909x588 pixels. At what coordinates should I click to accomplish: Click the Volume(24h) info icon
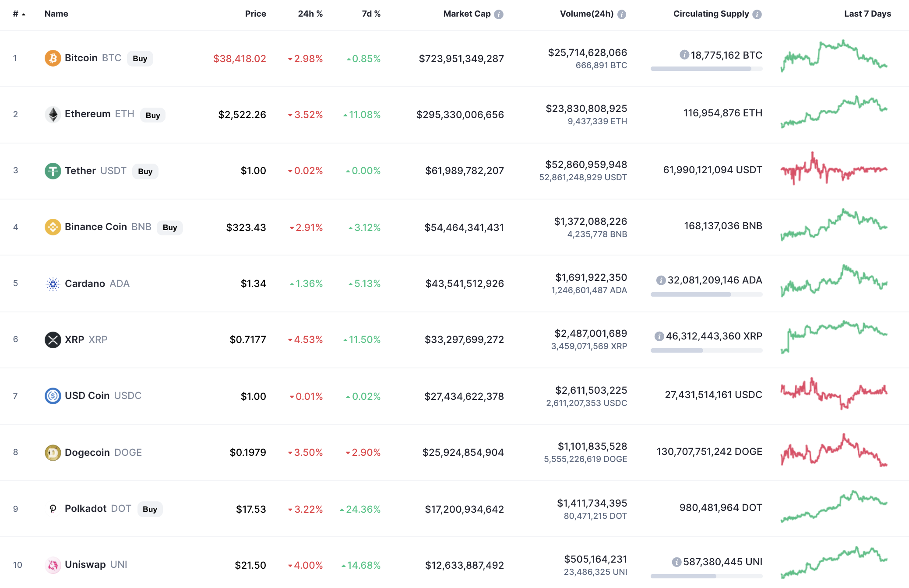tap(622, 14)
